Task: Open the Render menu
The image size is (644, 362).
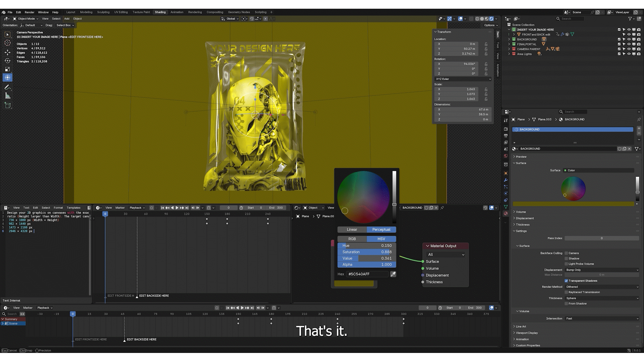Action: [30, 12]
